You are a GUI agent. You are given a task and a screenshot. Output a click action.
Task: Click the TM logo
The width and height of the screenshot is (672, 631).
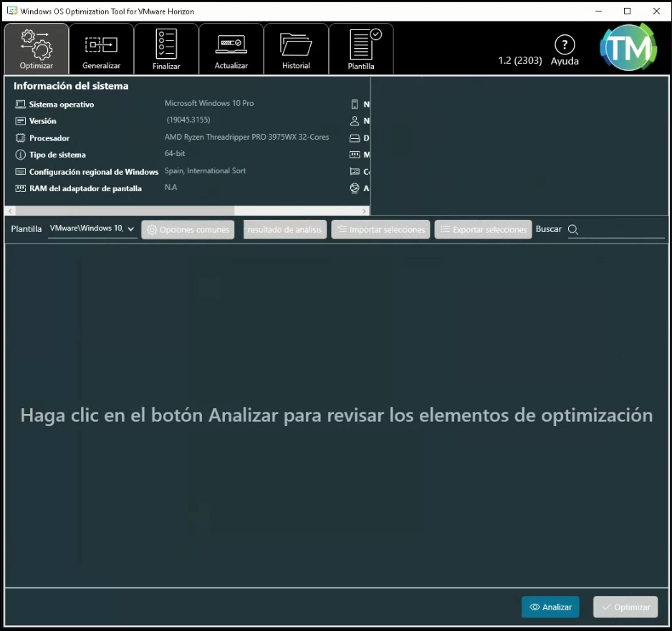click(628, 48)
